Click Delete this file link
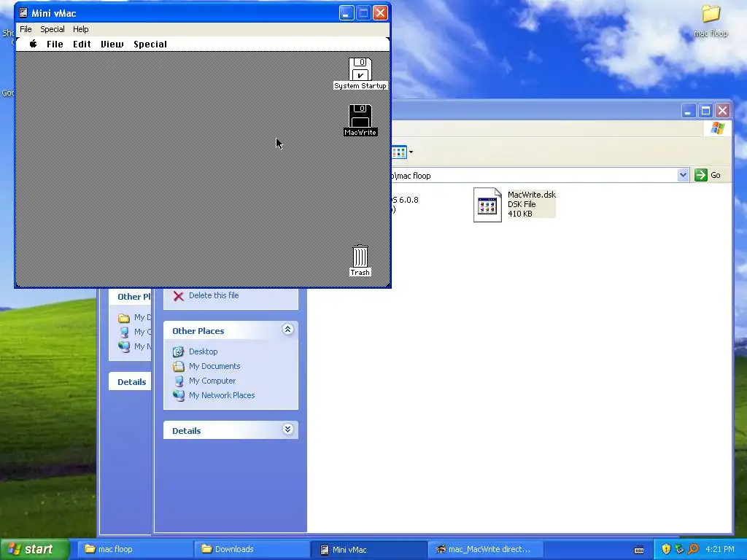747x560 pixels. [214, 295]
